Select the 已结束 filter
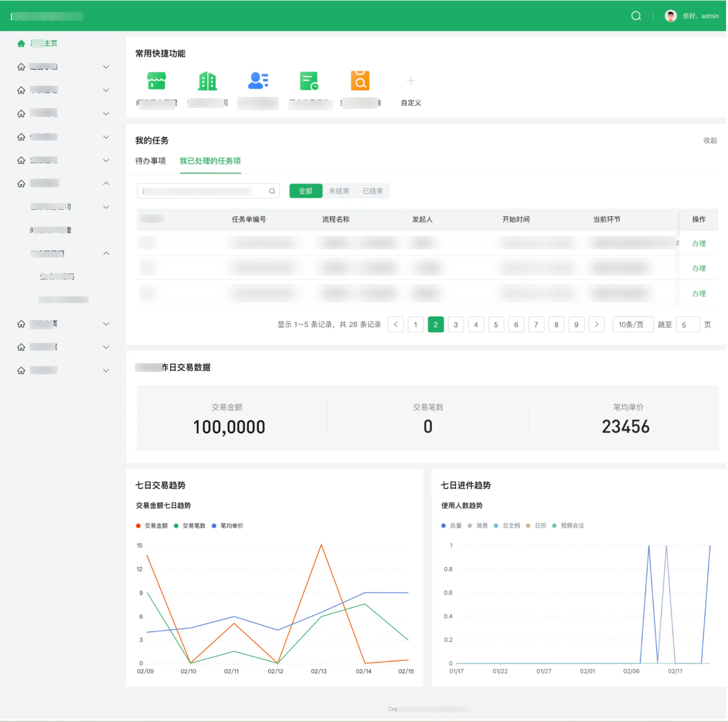728x722 pixels. pyautogui.click(x=373, y=191)
